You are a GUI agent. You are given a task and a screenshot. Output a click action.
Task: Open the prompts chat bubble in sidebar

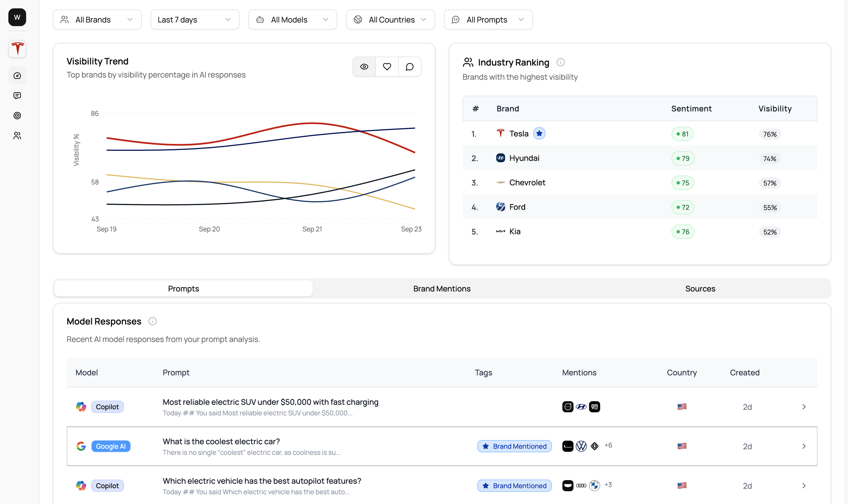pos(17,95)
